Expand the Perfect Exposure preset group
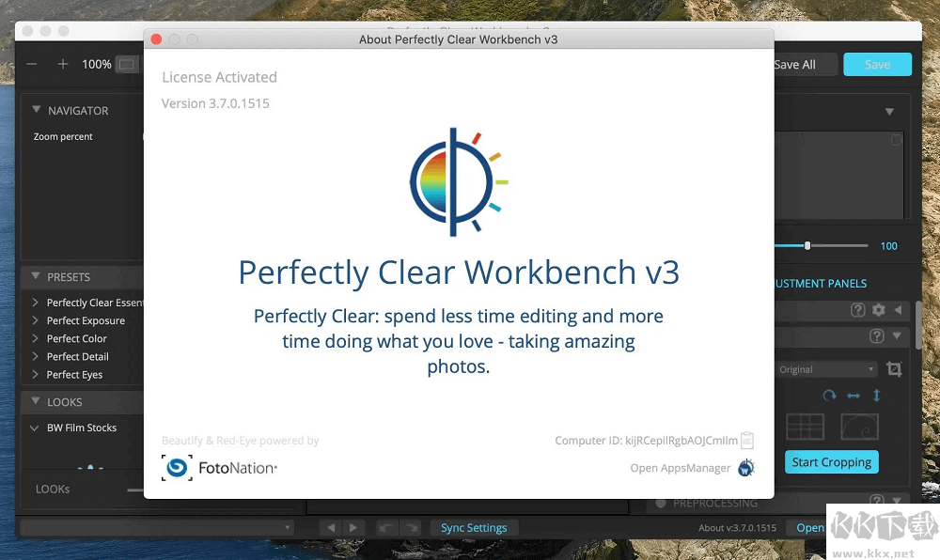The width and height of the screenshot is (940, 560). click(35, 320)
